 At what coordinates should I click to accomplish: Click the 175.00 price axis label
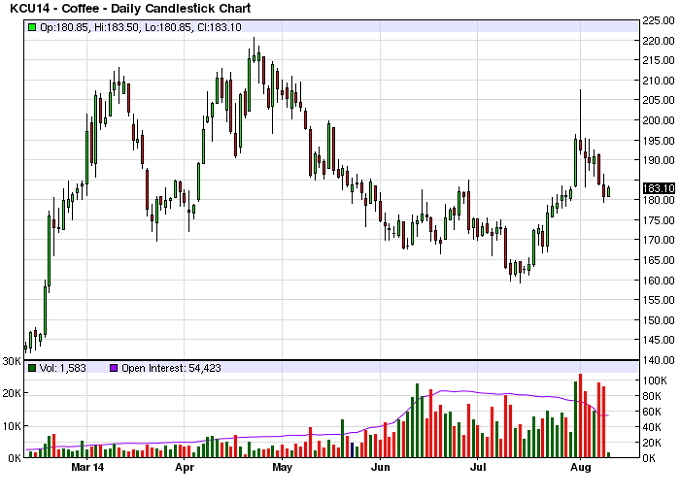pos(658,220)
